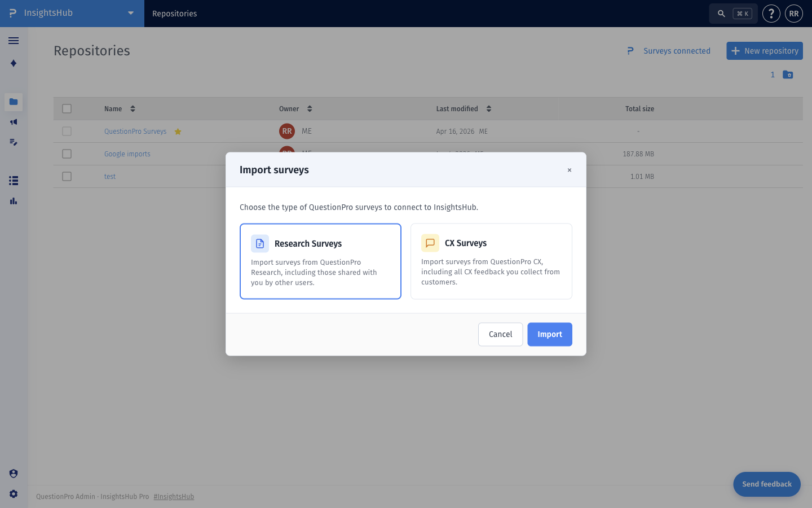Viewport: 812px width, 508px height.
Task: Tick the checkbox for test row
Action: 67,177
